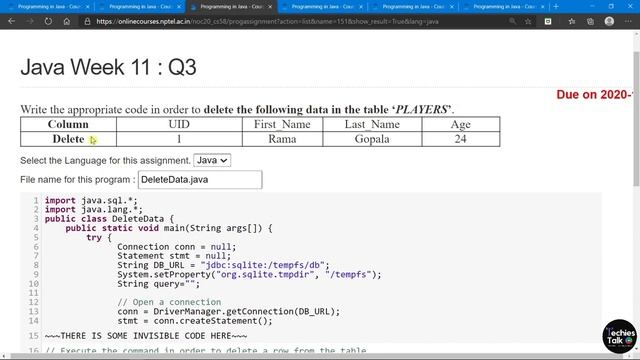Image resolution: width=640 pixels, height=360 pixels.
Task: Click the address bar URL
Action: (267, 21)
